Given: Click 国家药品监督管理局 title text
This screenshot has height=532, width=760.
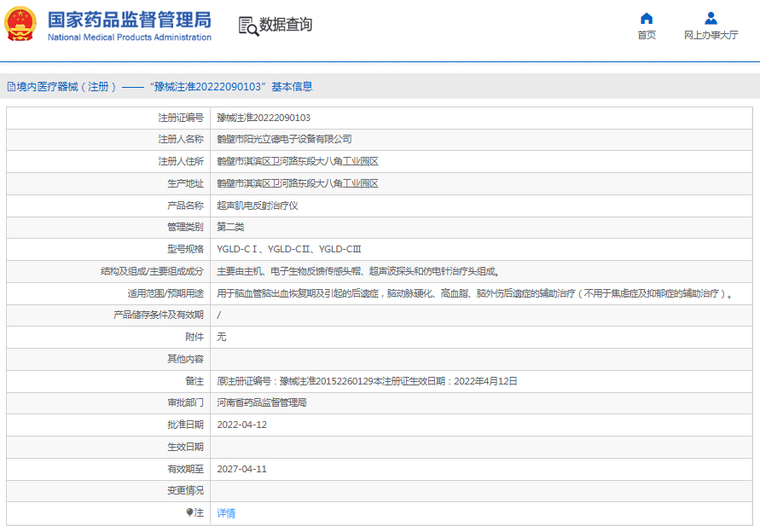Looking at the screenshot, I should [130, 20].
